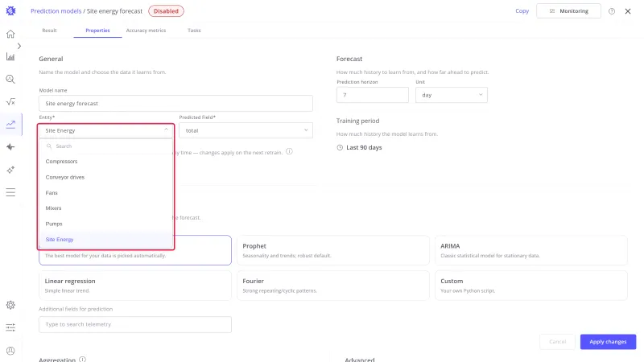The width and height of the screenshot is (644, 362).
Task: Click the Apply changes button
Action: click(x=608, y=341)
